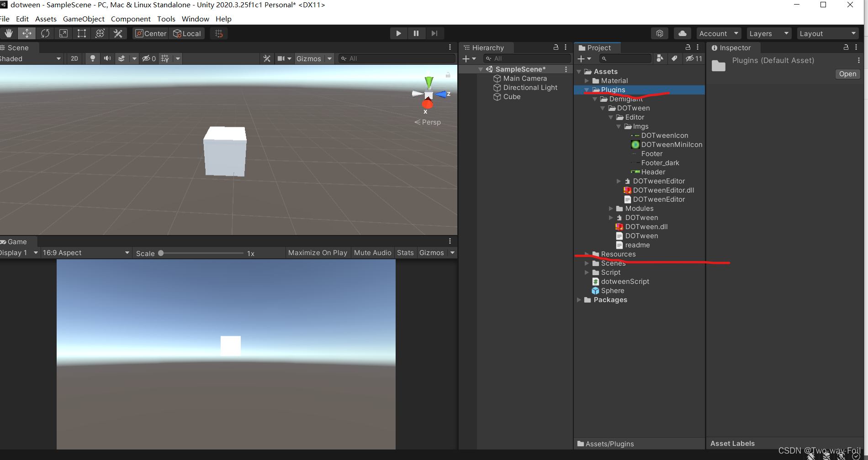The image size is (868, 460).
Task: Focus Project search field
Action: pos(625,58)
